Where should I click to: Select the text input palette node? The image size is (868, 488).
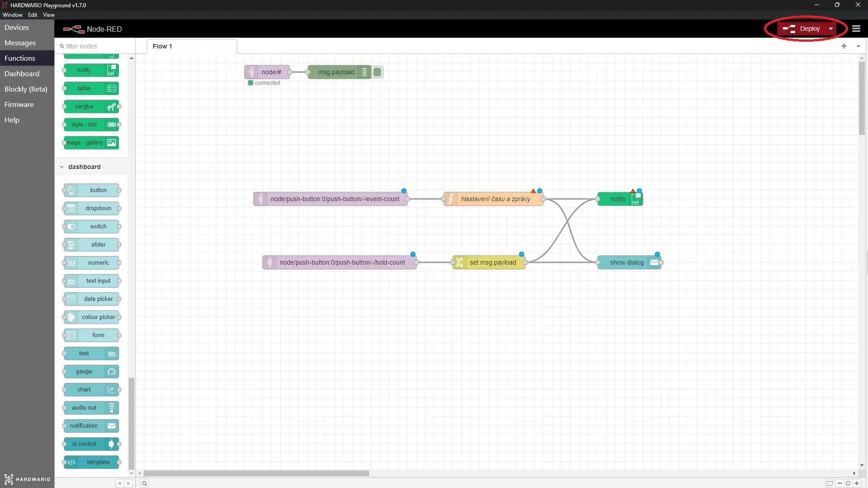(91, 281)
